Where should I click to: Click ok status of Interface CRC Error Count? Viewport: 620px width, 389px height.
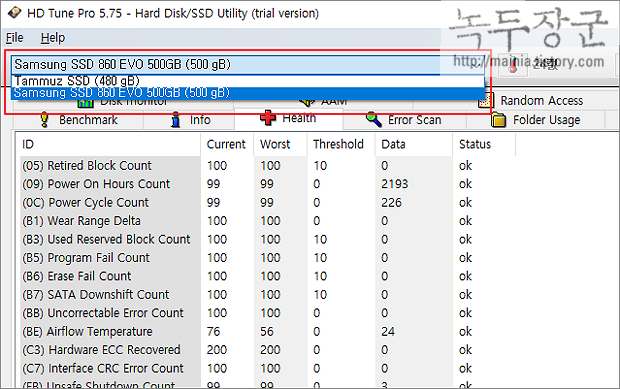(x=465, y=368)
